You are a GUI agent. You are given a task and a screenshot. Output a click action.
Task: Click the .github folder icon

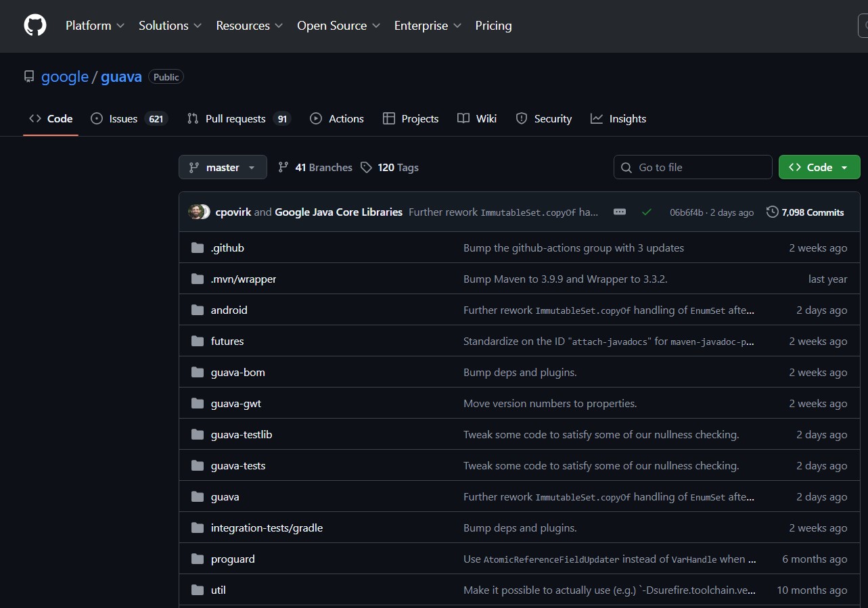[x=198, y=248]
